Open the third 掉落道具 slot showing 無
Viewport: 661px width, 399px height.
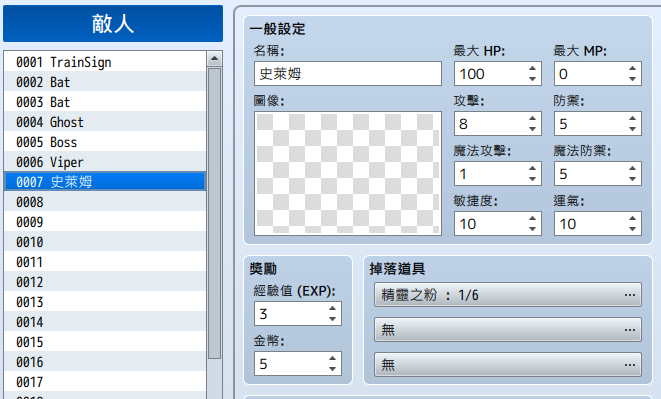(508, 364)
